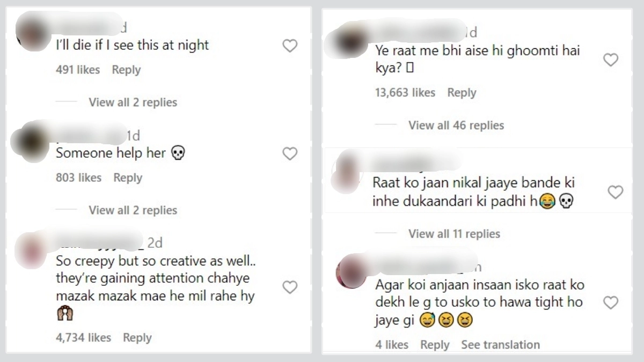Image resolution: width=644 pixels, height=362 pixels.
Task: Reply to the comment with 491 likes
Action: [x=126, y=70]
